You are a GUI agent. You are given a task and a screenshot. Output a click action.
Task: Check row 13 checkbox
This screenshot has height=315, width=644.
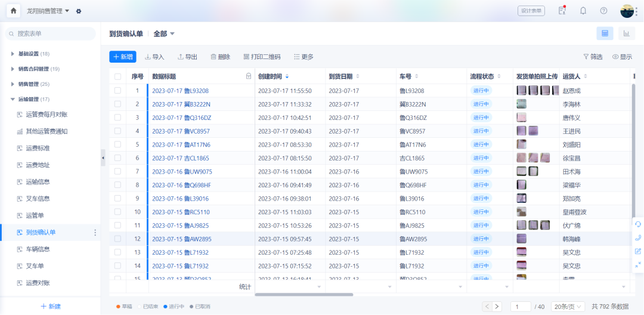(x=118, y=252)
